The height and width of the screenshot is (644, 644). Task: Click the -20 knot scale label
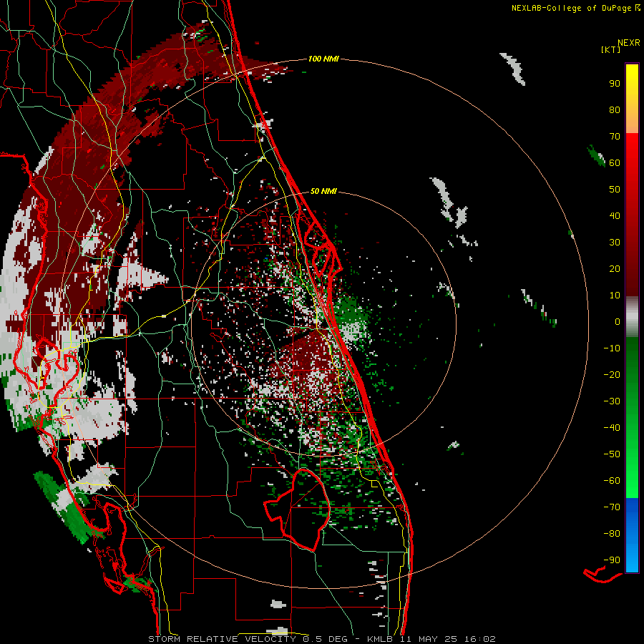coord(612,374)
